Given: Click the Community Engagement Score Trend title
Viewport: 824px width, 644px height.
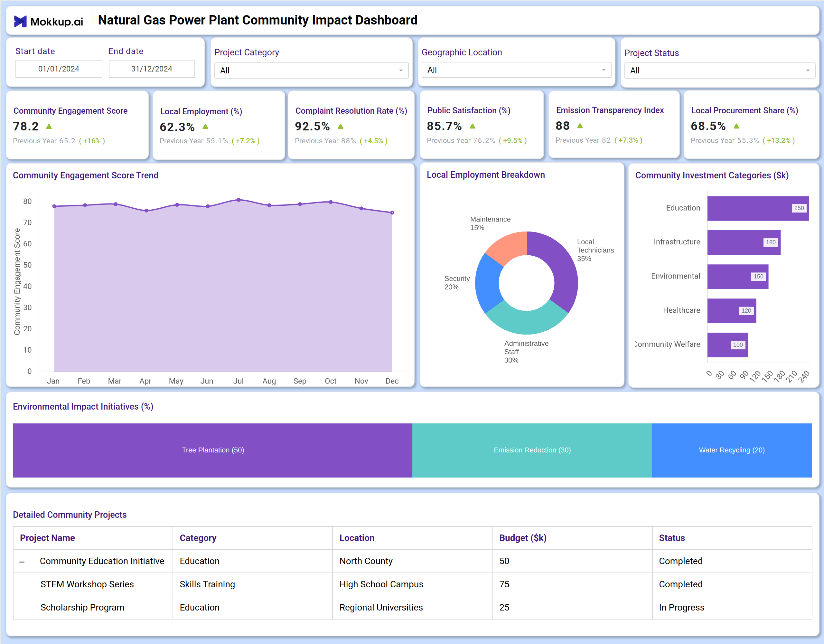Looking at the screenshot, I should pos(86,175).
